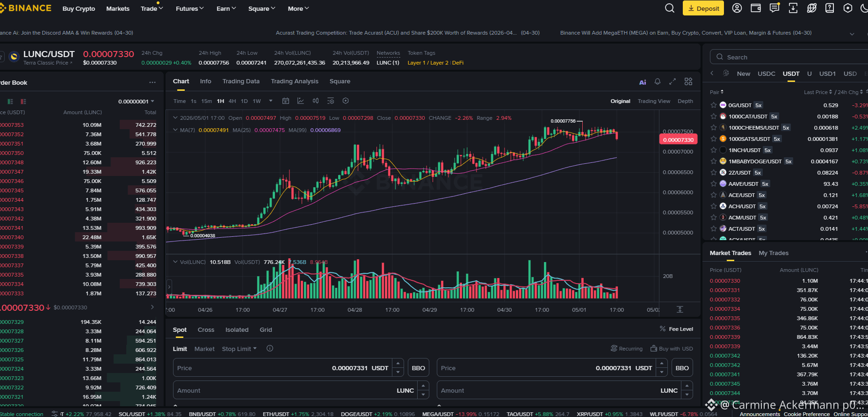This screenshot has height=417, width=868.
Task: Sort pairs by Last Price
Action: (818, 92)
